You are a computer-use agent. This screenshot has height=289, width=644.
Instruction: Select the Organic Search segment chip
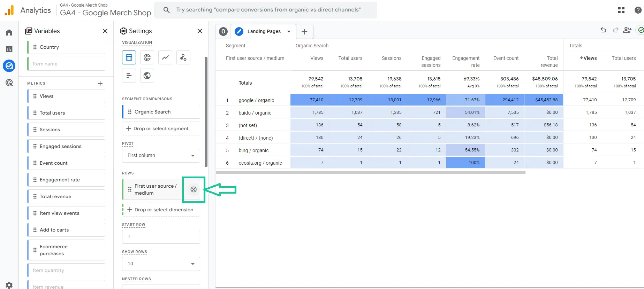(x=161, y=112)
